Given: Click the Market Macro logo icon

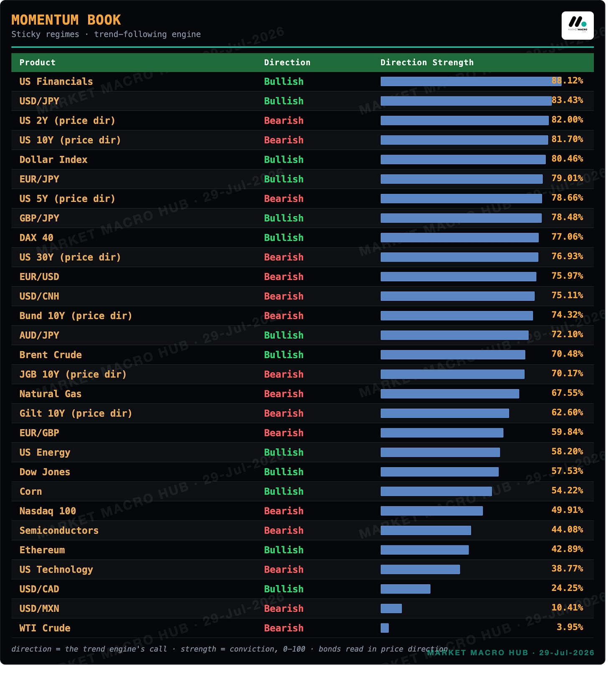Looking at the screenshot, I should (578, 25).
